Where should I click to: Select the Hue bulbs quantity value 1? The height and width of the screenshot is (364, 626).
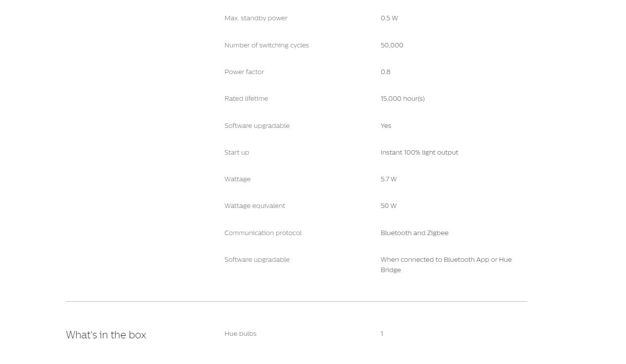click(x=382, y=334)
